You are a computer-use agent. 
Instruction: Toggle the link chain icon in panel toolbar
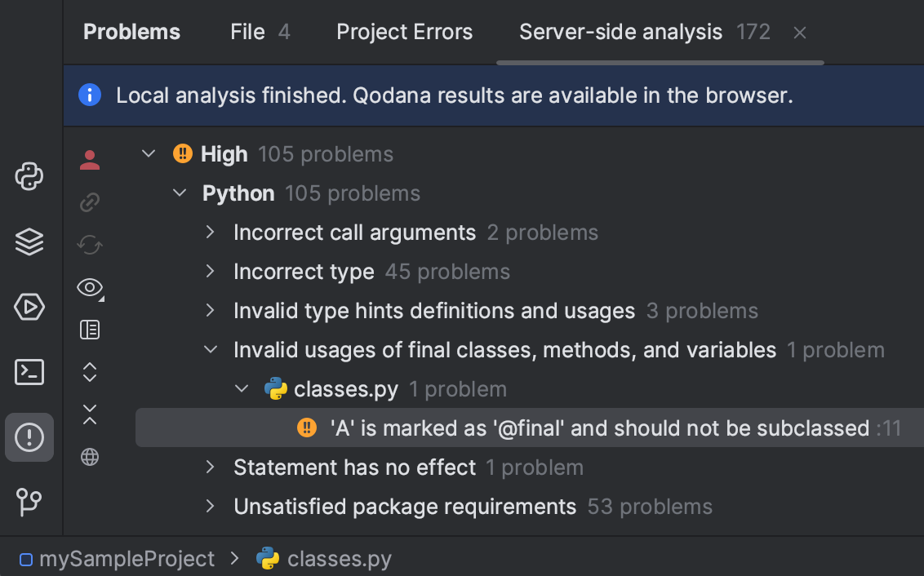coord(90,202)
